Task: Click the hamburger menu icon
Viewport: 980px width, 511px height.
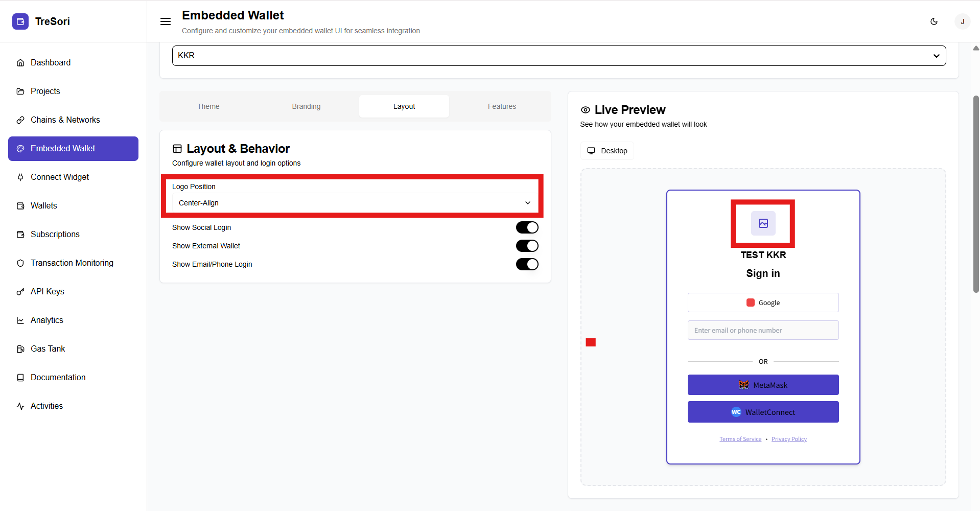Action: [x=166, y=21]
